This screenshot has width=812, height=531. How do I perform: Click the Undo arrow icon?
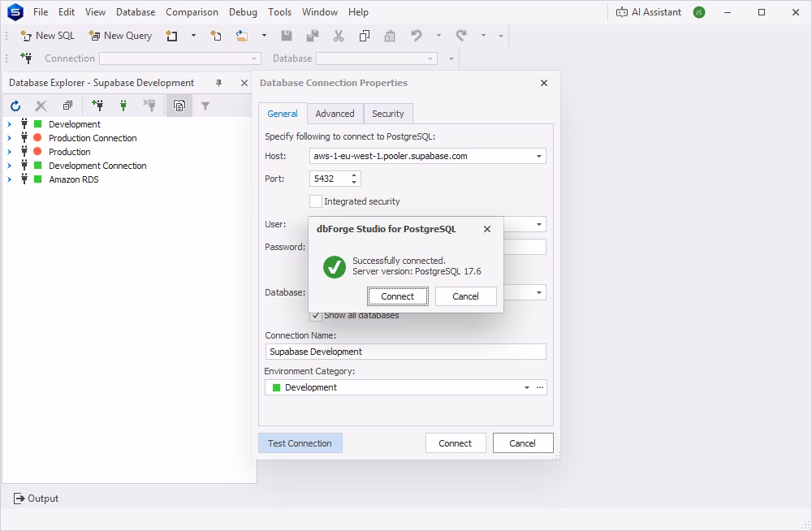[417, 36]
